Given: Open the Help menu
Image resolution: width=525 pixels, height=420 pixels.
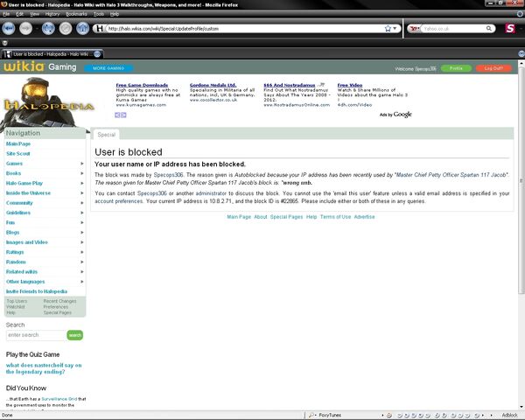Looking at the screenshot, I should point(115,14).
